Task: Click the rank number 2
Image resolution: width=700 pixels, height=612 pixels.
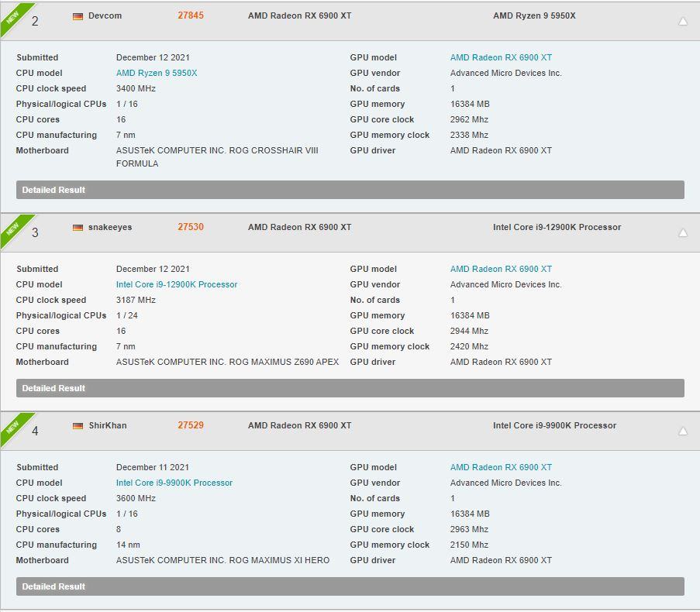Action: [35, 21]
